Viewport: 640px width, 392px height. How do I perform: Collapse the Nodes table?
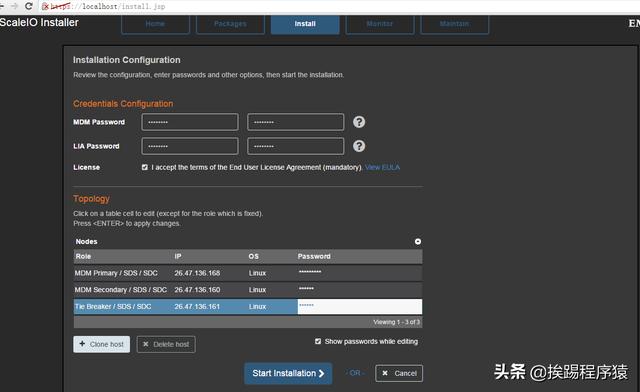tap(418, 241)
